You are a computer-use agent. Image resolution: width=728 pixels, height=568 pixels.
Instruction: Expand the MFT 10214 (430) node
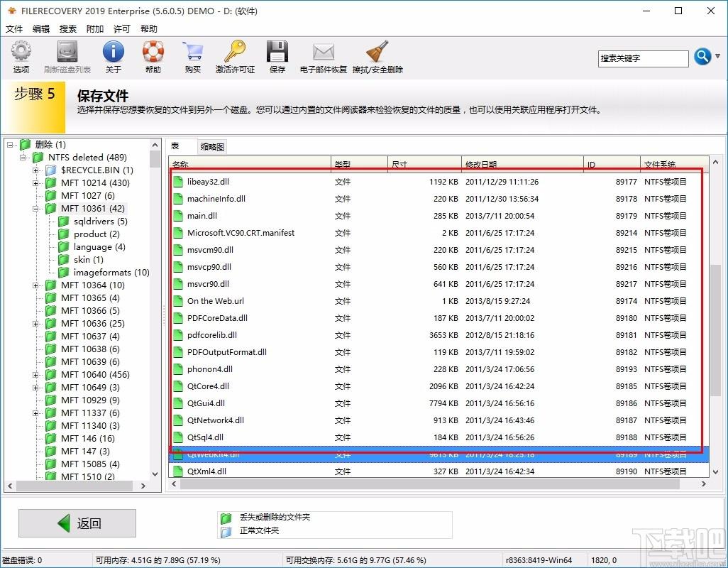pos(35,183)
